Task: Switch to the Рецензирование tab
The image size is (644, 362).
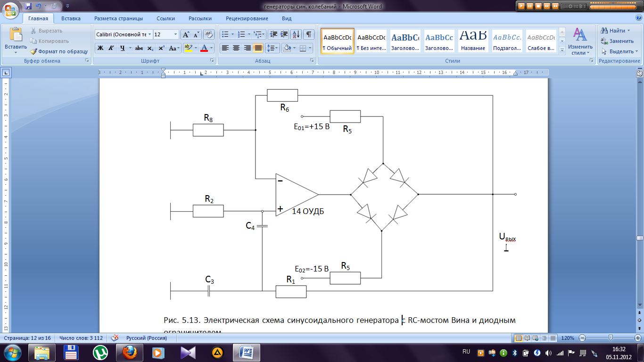Action: (247, 18)
